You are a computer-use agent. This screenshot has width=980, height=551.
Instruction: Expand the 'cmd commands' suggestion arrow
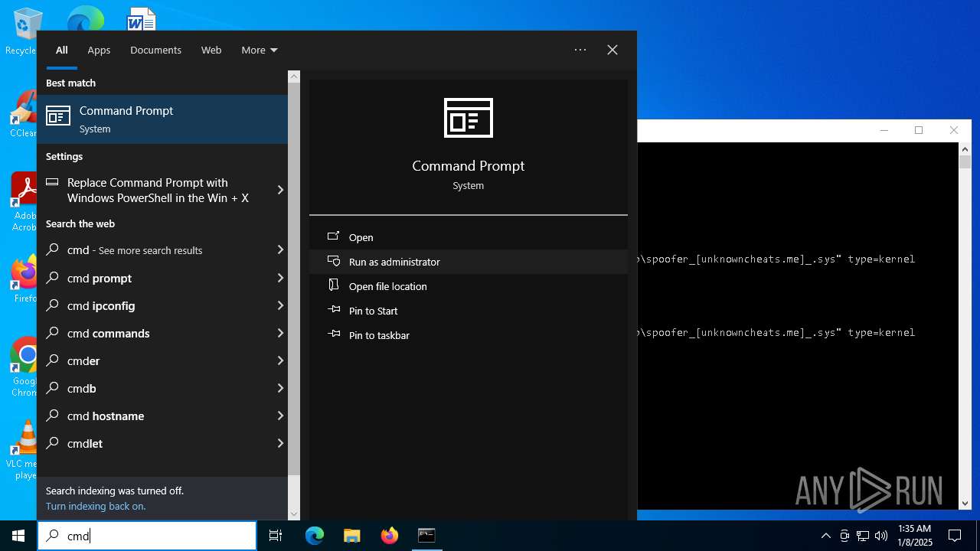pos(280,333)
